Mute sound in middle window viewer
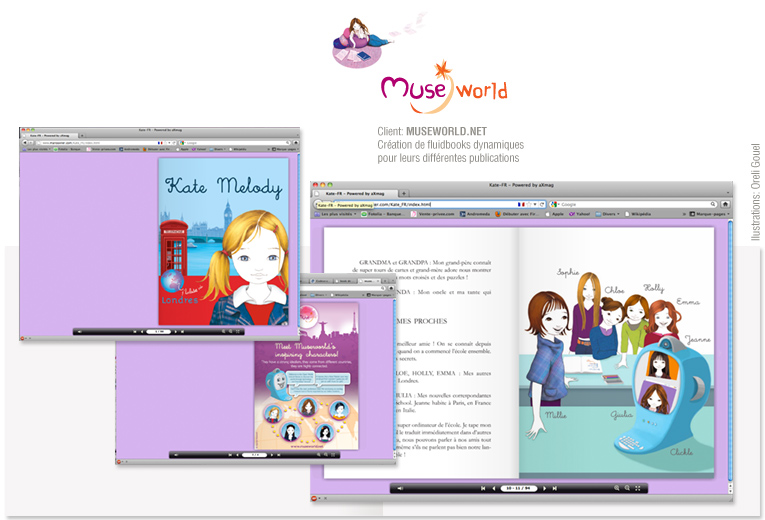The width and height of the screenshot is (765, 520). pyautogui.click(x=176, y=455)
